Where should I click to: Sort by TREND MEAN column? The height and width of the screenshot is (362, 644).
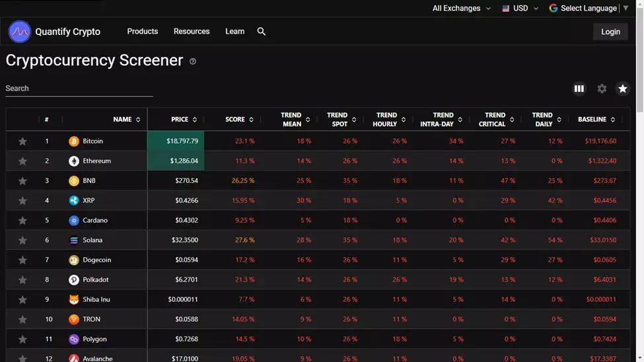click(295, 120)
